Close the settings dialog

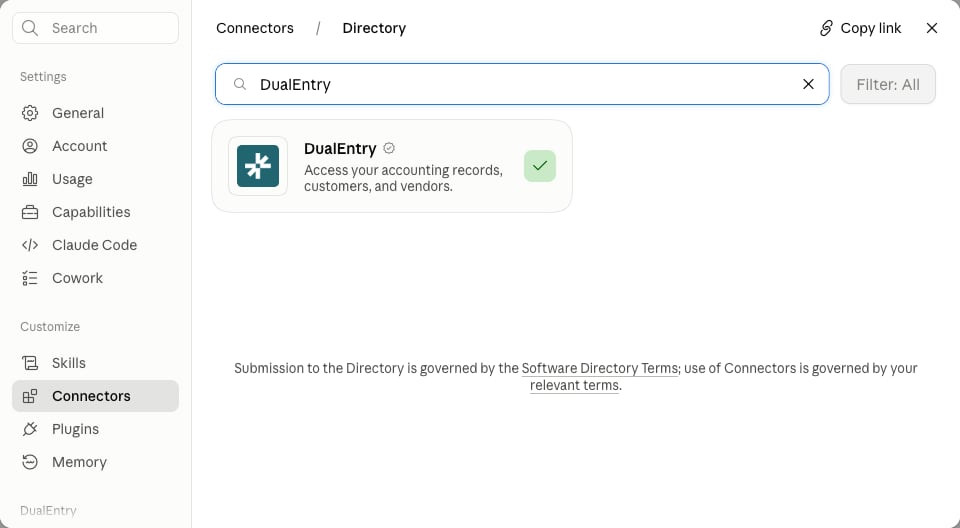(x=932, y=28)
